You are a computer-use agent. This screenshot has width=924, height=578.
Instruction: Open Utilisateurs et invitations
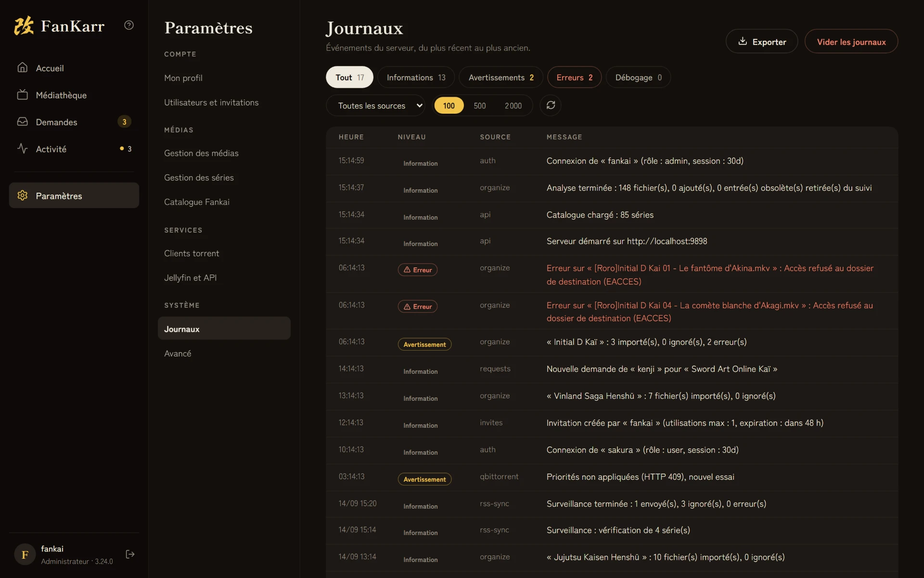pyautogui.click(x=224, y=102)
